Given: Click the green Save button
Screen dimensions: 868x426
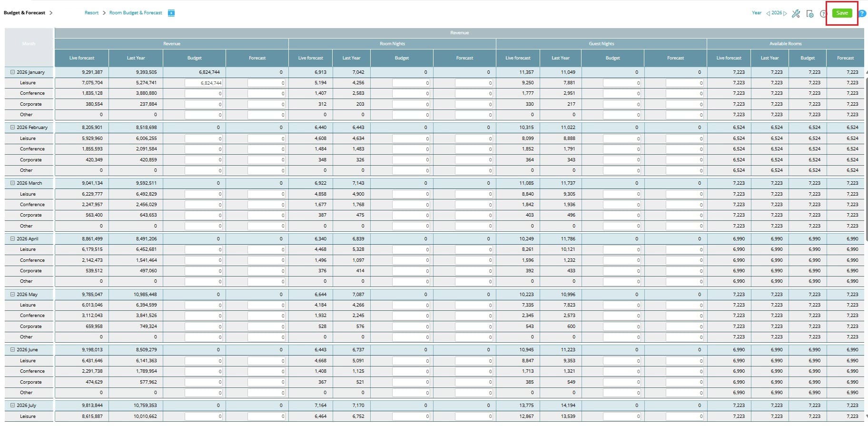Looking at the screenshot, I should click(x=842, y=13).
